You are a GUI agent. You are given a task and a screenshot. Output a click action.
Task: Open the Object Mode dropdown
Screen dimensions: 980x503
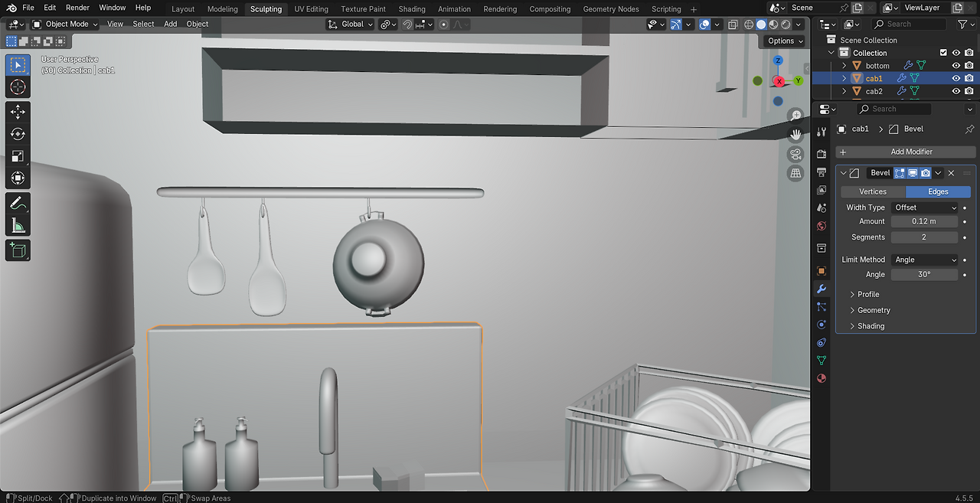point(66,24)
